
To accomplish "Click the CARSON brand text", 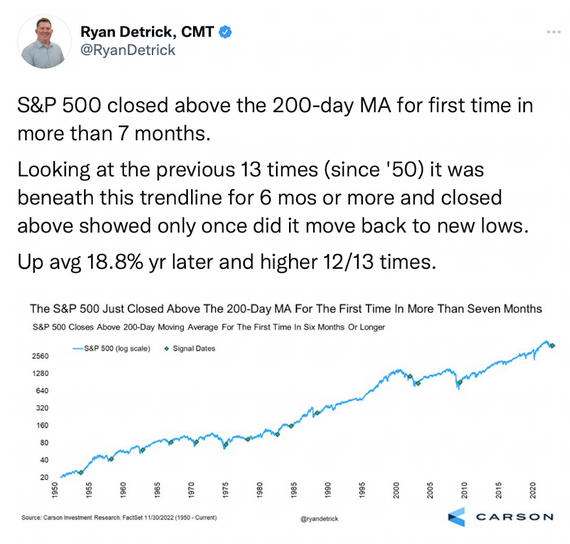I will click(x=515, y=517).
